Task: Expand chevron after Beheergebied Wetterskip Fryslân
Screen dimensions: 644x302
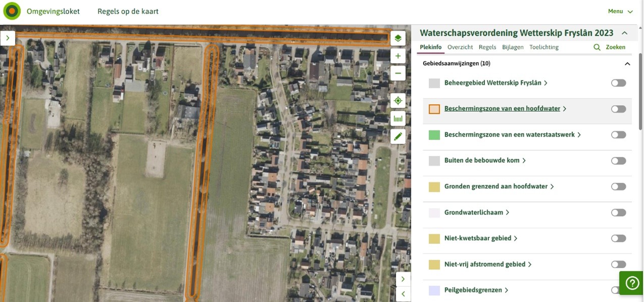Action: pos(546,83)
